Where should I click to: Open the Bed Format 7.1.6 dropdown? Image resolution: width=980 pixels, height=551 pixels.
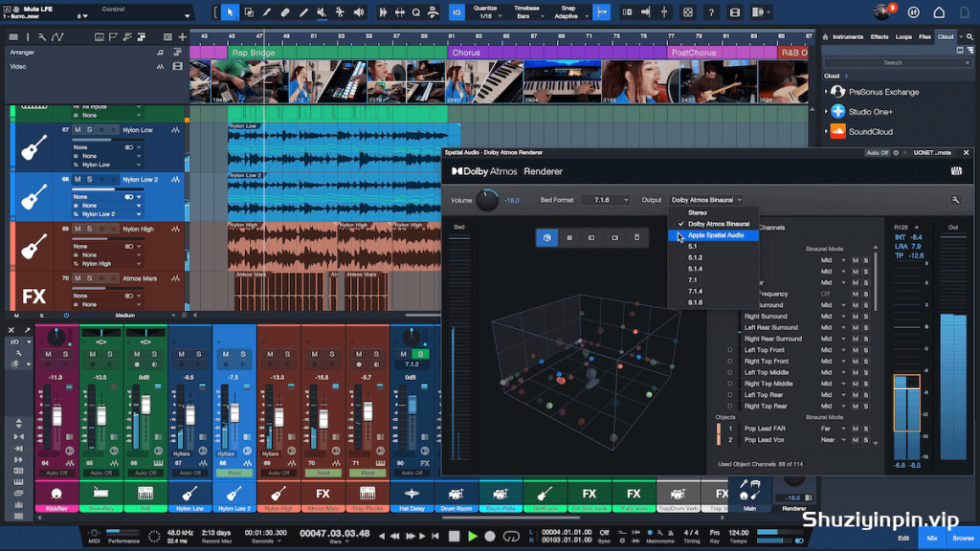click(605, 200)
